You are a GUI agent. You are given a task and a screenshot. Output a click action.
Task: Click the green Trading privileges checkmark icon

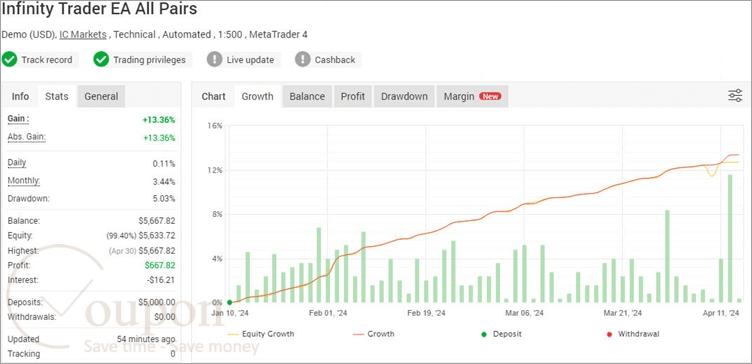point(101,60)
